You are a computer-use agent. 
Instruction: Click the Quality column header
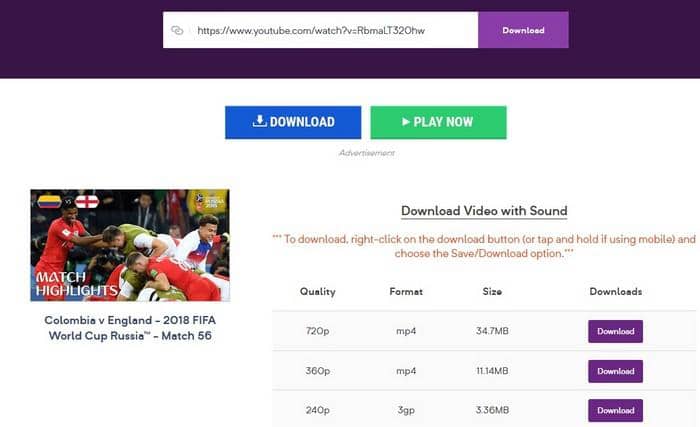(317, 292)
